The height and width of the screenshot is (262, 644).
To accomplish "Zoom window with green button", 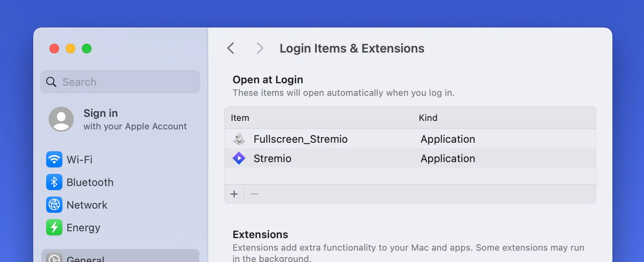I will (x=87, y=49).
